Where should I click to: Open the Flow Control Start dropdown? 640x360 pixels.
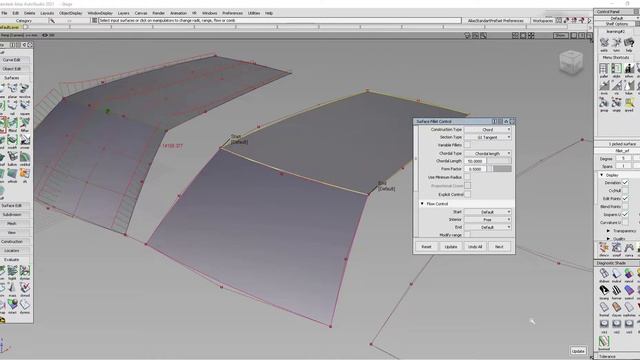487,212
